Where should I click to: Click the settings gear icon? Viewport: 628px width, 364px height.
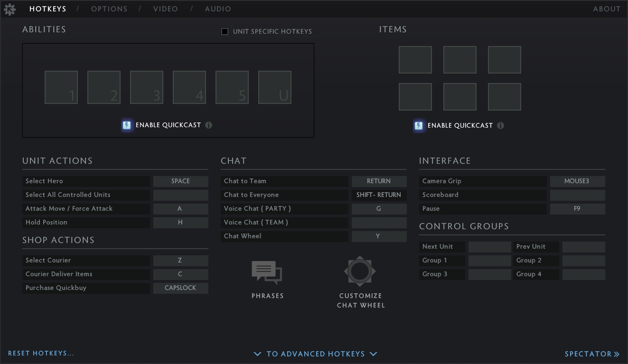point(9,9)
